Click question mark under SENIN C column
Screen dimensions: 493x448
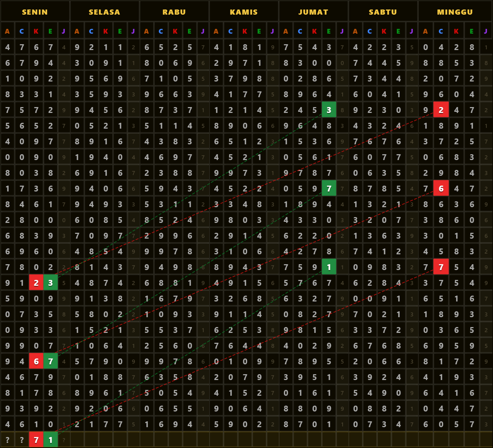point(22,440)
